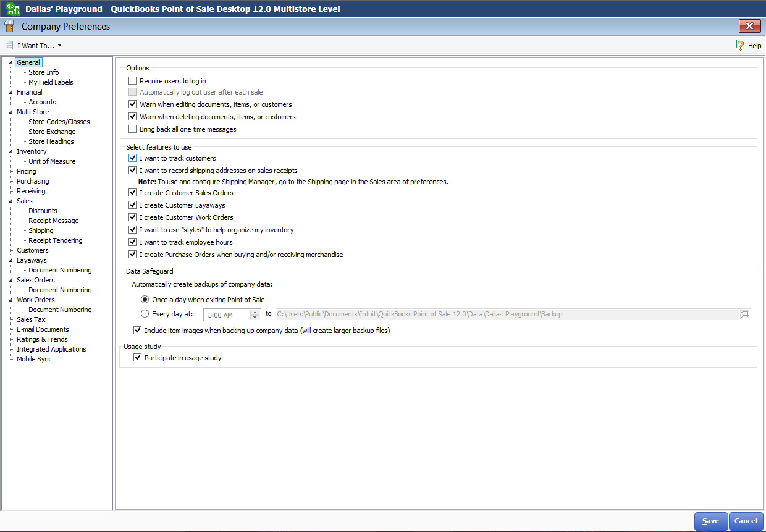Decrease backup time with down arrow

[256, 318]
